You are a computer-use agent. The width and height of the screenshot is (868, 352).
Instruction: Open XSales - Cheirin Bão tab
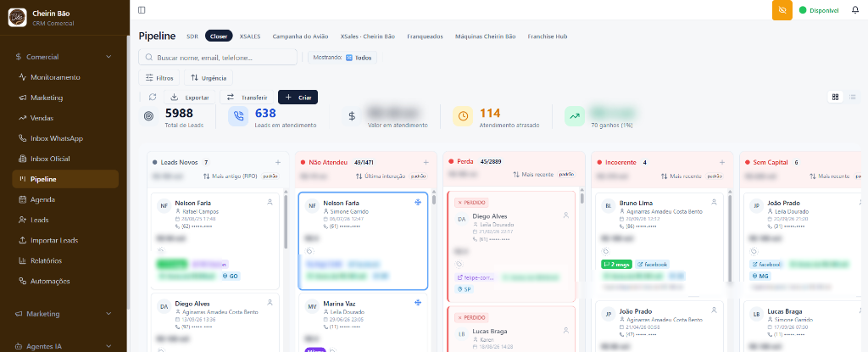click(368, 36)
